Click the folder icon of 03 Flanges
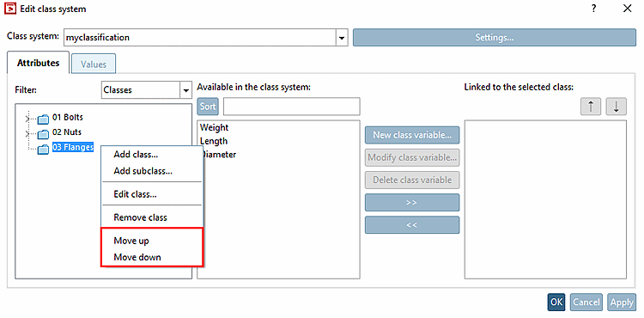This screenshot has height=318, width=644. tap(43, 150)
